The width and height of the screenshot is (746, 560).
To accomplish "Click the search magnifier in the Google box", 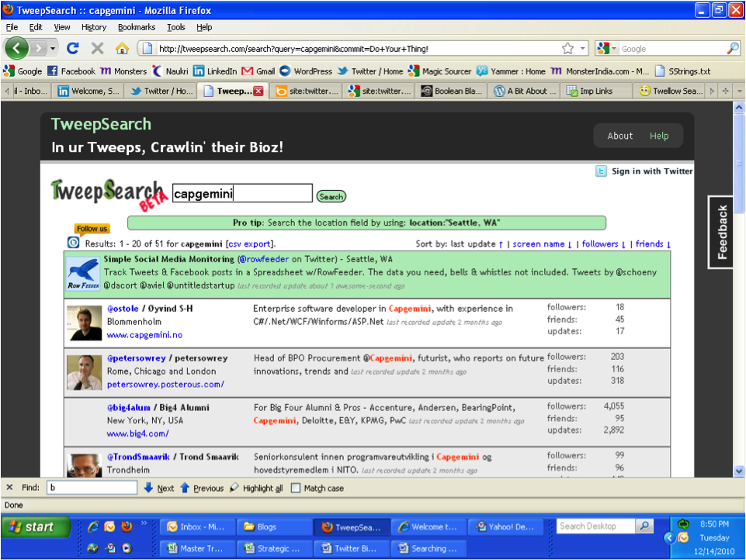I will coord(733,49).
